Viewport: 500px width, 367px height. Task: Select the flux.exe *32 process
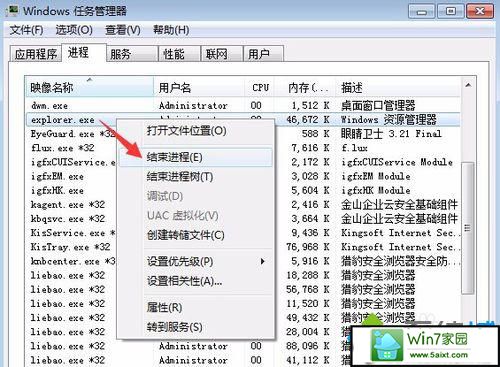click(63, 148)
